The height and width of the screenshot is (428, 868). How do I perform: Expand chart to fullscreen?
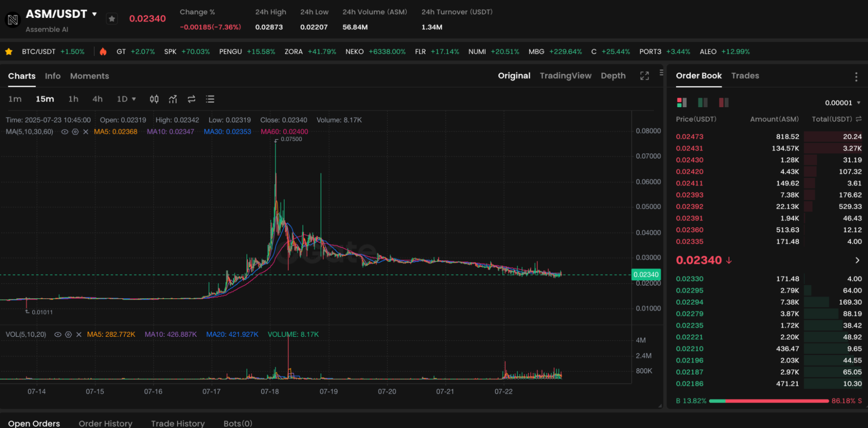click(x=644, y=76)
